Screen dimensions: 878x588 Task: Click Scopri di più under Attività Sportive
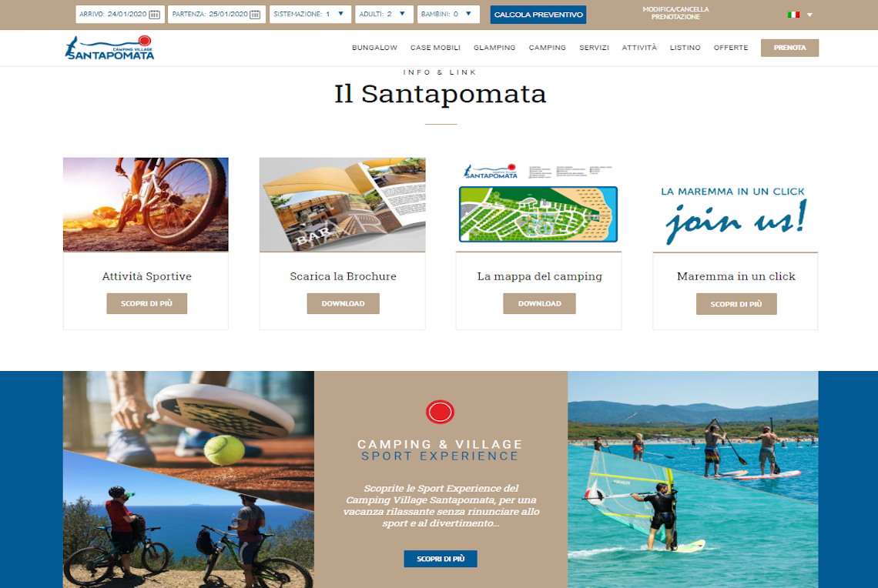point(146,303)
